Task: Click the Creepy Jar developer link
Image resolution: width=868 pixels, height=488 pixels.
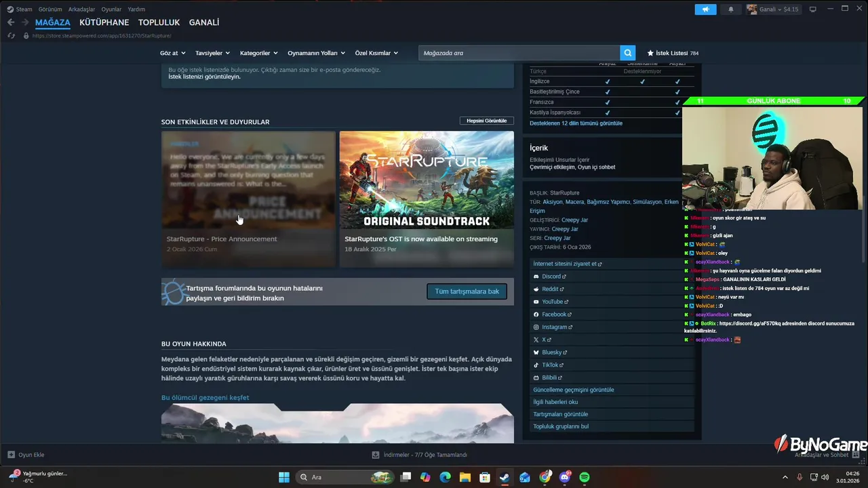Action: coord(574,220)
